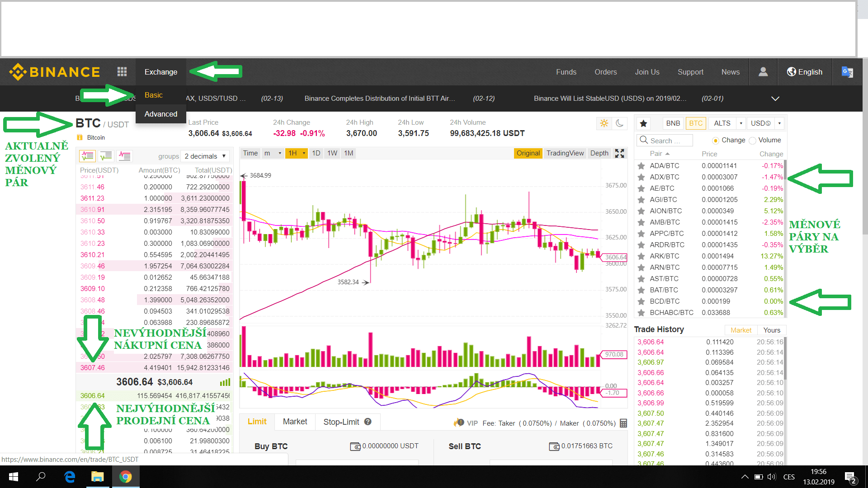Open the Funds page
The width and height of the screenshot is (868, 488).
click(x=566, y=72)
